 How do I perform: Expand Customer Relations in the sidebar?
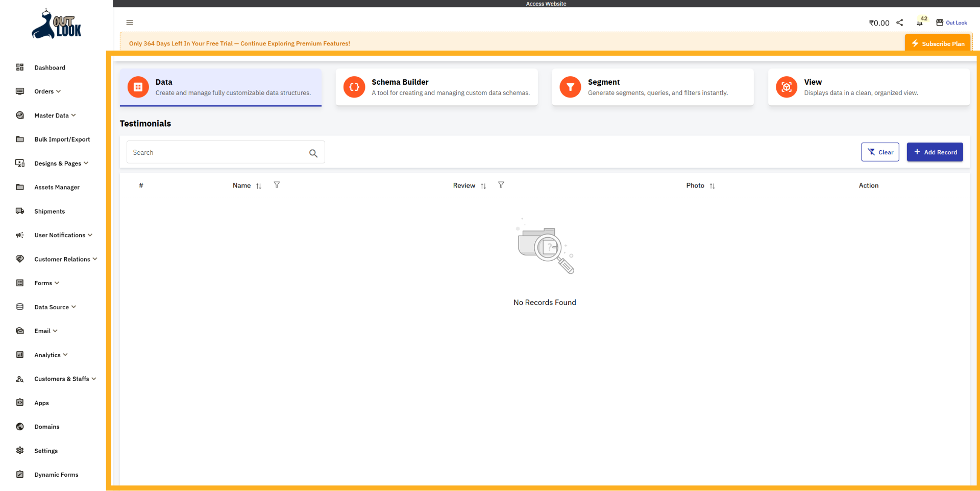(x=61, y=259)
